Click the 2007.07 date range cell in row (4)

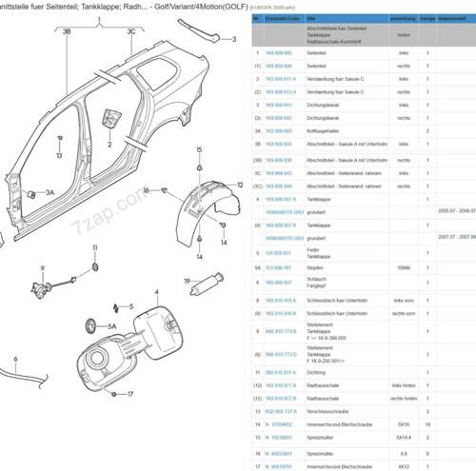pyautogui.click(x=457, y=237)
